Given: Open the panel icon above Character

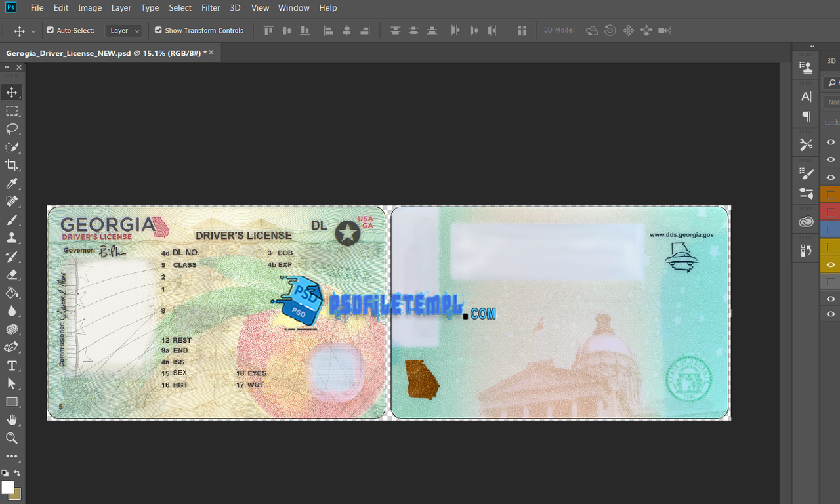Looking at the screenshot, I should [x=807, y=67].
